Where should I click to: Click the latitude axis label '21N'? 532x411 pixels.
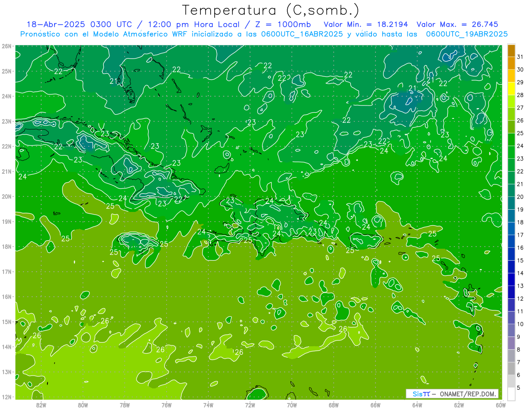click(6, 172)
